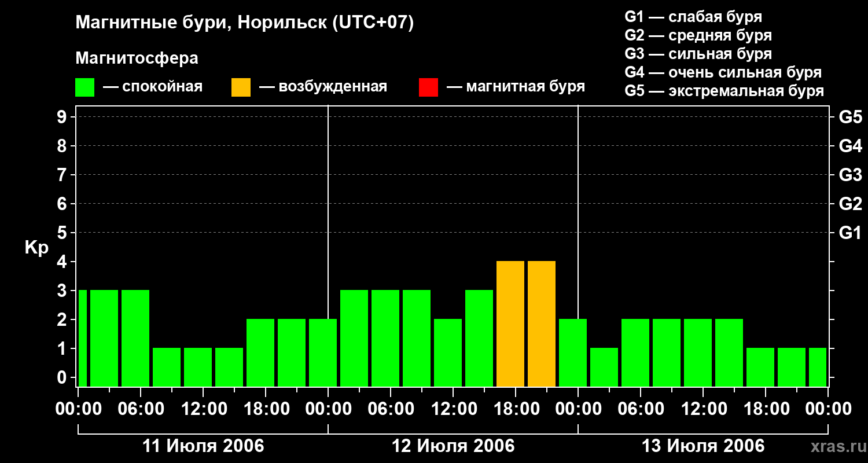
Task: Select the 'G2 — средняя буря' legend line
Action: coord(698,35)
